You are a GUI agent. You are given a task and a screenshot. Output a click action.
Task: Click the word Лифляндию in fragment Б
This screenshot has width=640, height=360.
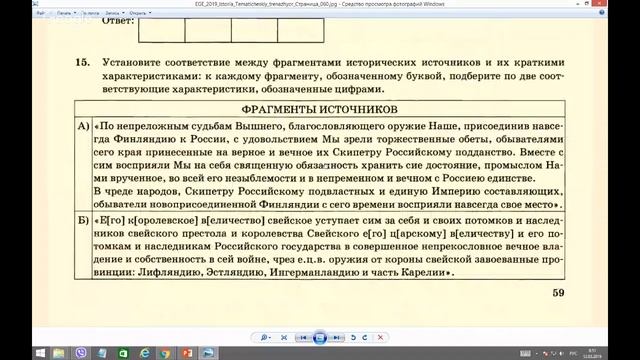point(170,272)
